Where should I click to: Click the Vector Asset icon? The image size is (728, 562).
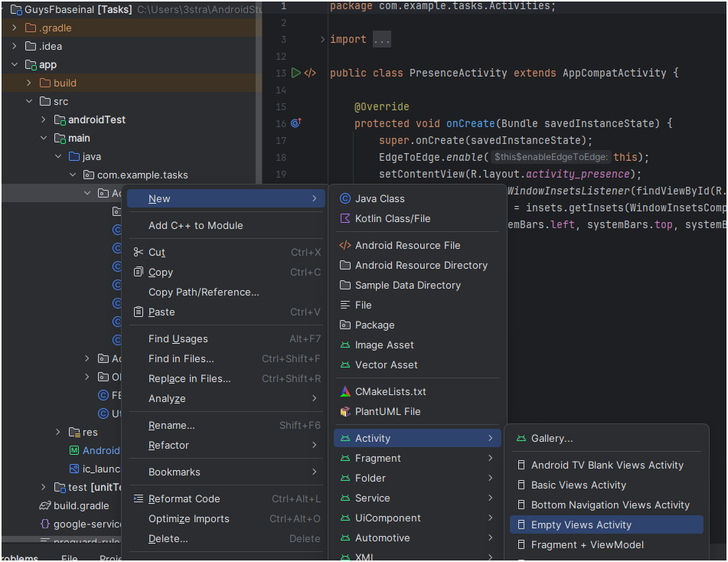click(x=345, y=364)
